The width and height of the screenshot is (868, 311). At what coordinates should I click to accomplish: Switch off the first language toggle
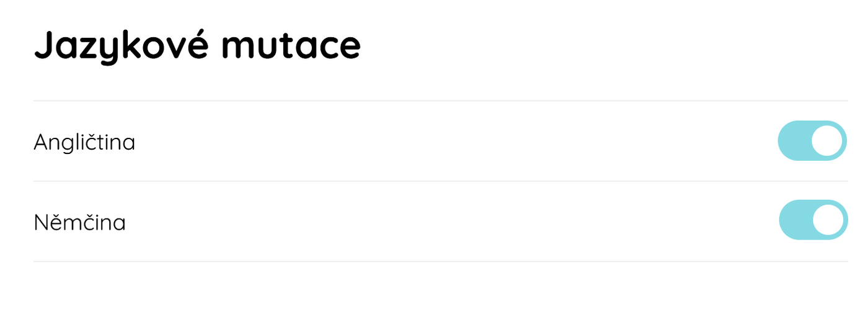[812, 141]
